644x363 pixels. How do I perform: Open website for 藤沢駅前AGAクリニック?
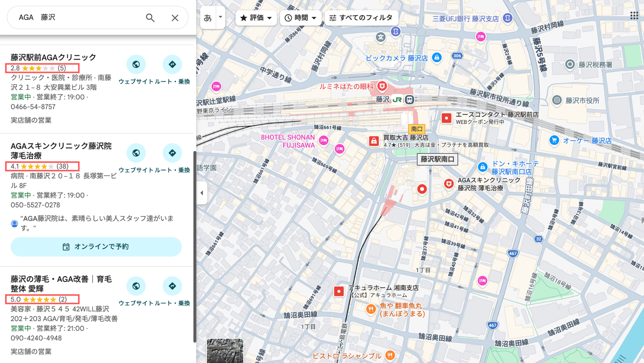pos(136,64)
